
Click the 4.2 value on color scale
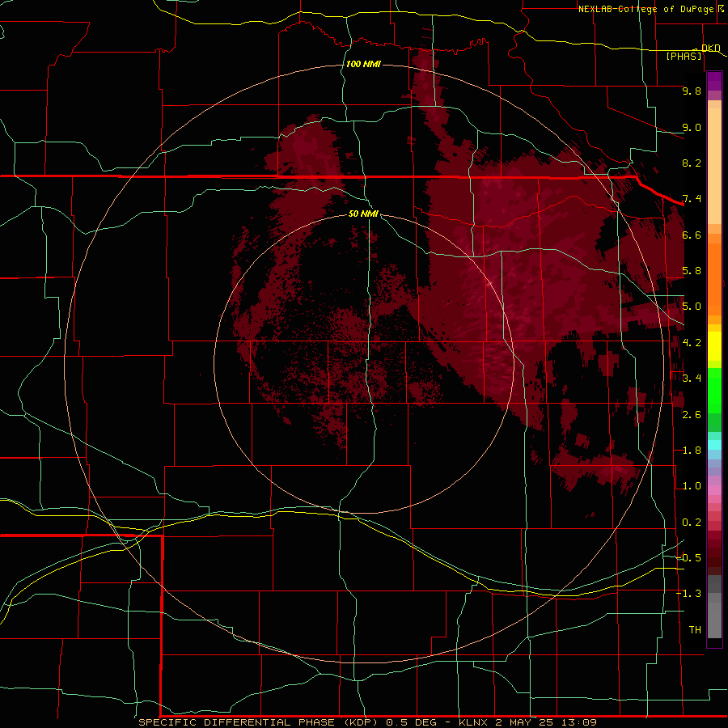692,343
